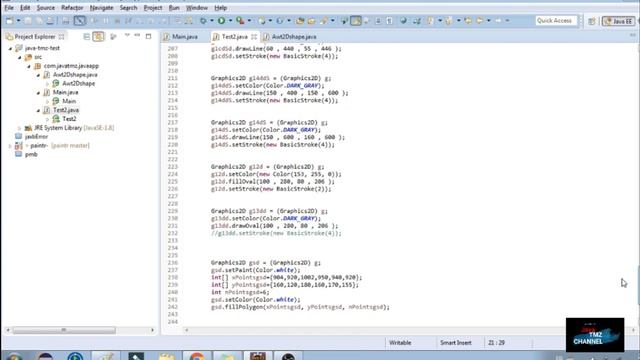The image size is (640, 360).
Task: Click the Open Task folder icon
Action: pyautogui.click(x=311, y=20)
